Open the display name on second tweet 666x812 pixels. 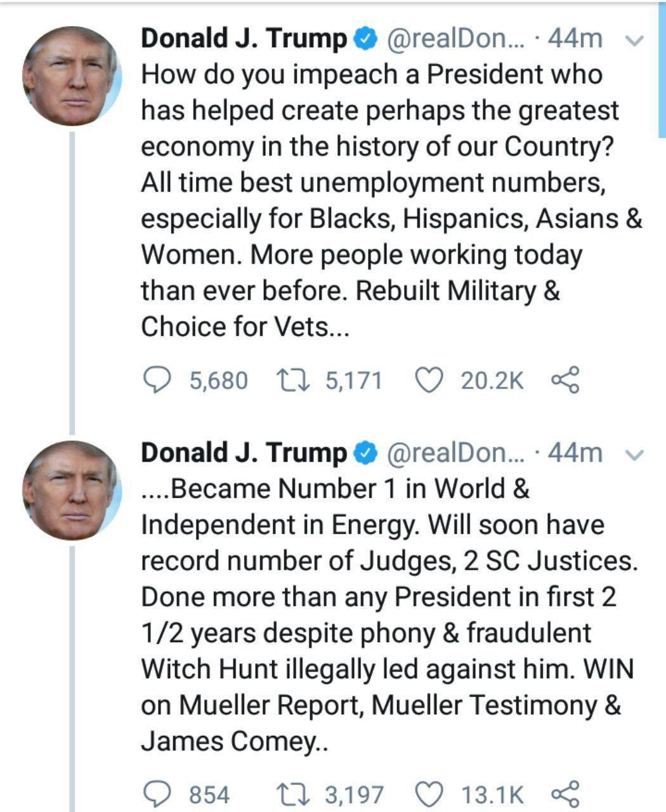pyautogui.click(x=244, y=453)
